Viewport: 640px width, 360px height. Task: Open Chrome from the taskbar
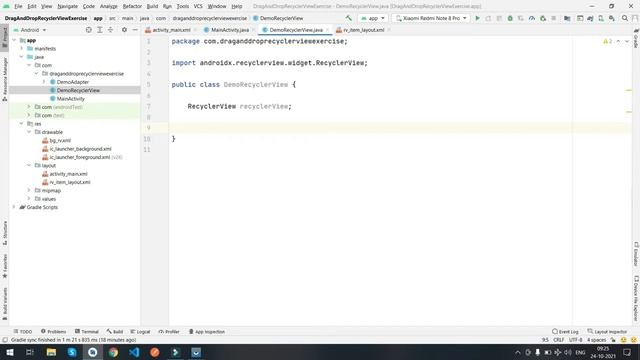[x=113, y=352]
